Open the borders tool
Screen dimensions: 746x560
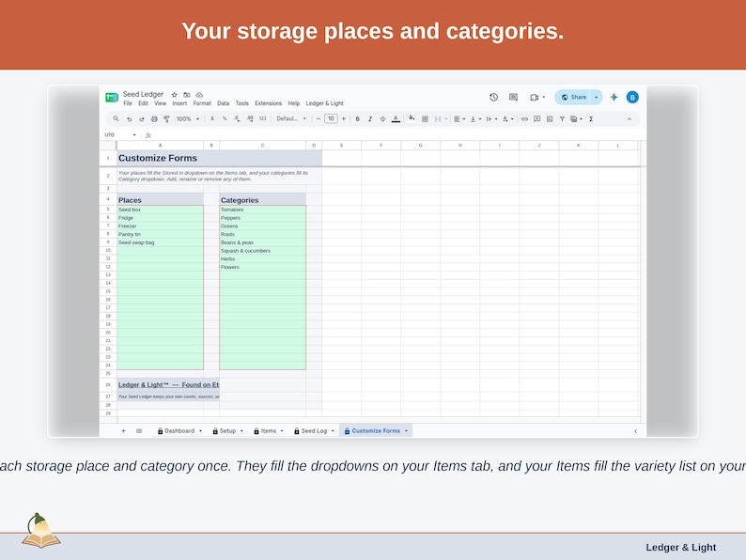tap(425, 119)
